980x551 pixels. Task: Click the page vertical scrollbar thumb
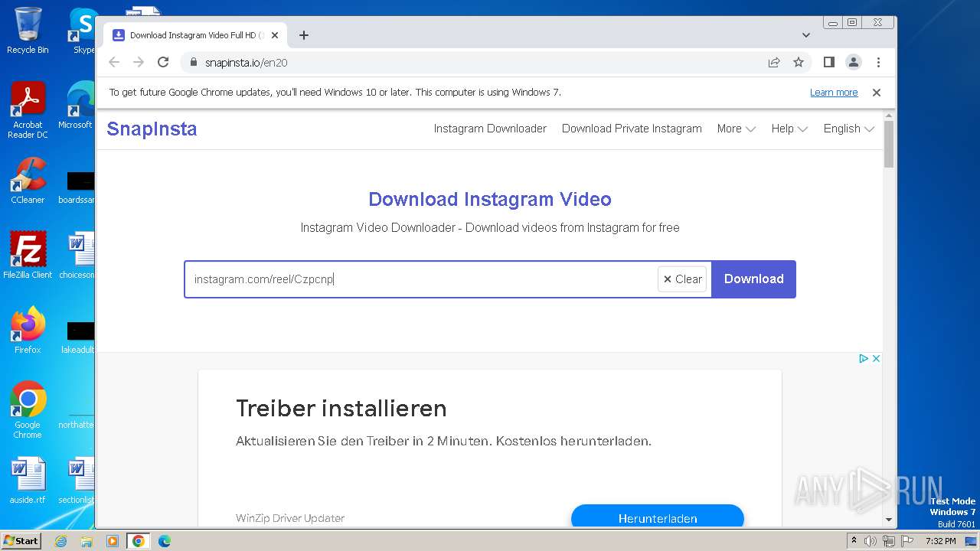pyautogui.click(x=889, y=144)
